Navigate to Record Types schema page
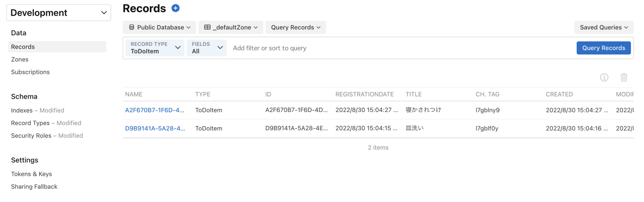644x202 pixels. (x=30, y=123)
